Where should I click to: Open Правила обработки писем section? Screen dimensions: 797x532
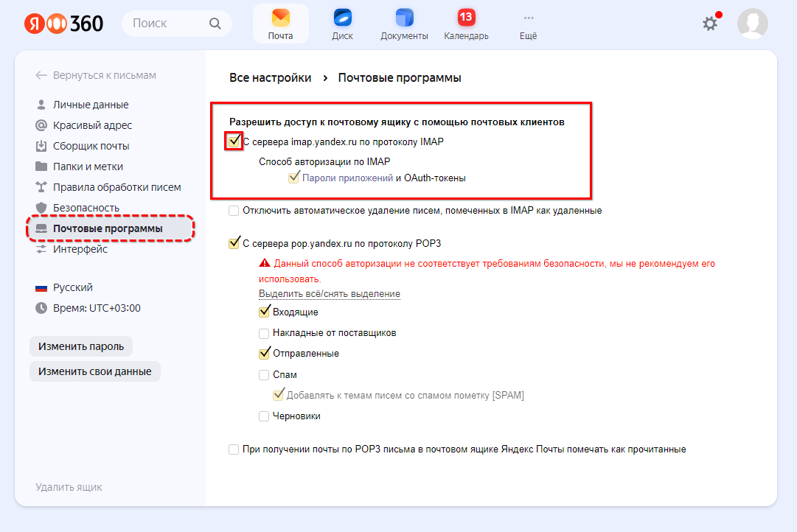[x=117, y=187]
